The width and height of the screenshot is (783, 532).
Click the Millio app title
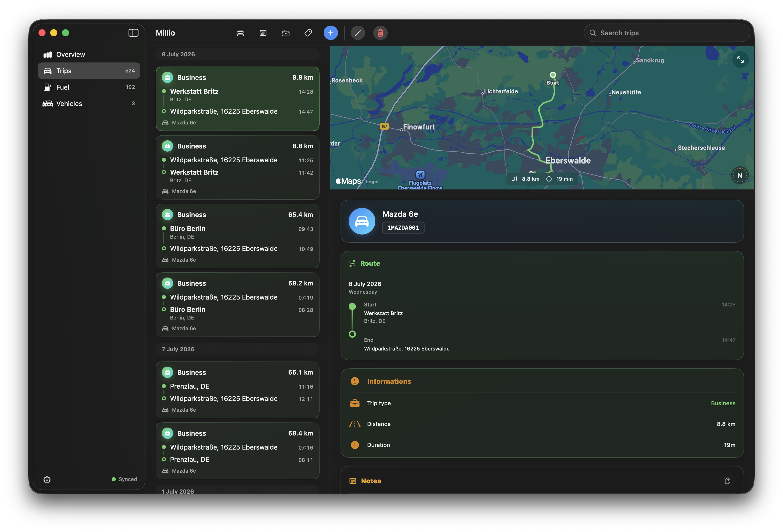point(165,33)
